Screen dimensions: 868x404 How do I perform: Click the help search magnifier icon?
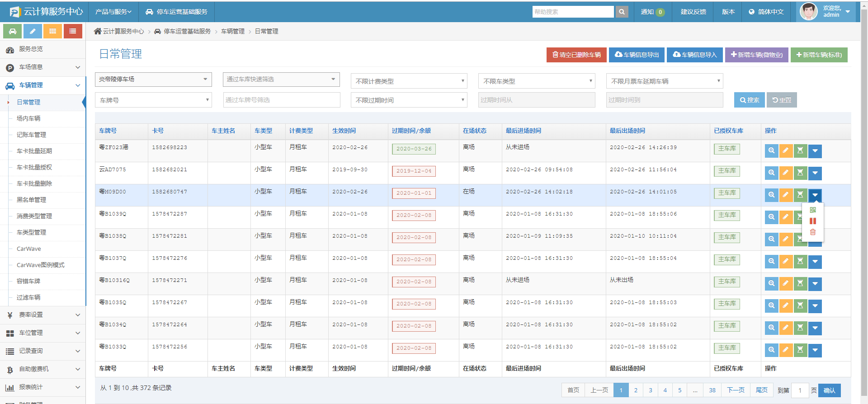[x=622, y=12]
